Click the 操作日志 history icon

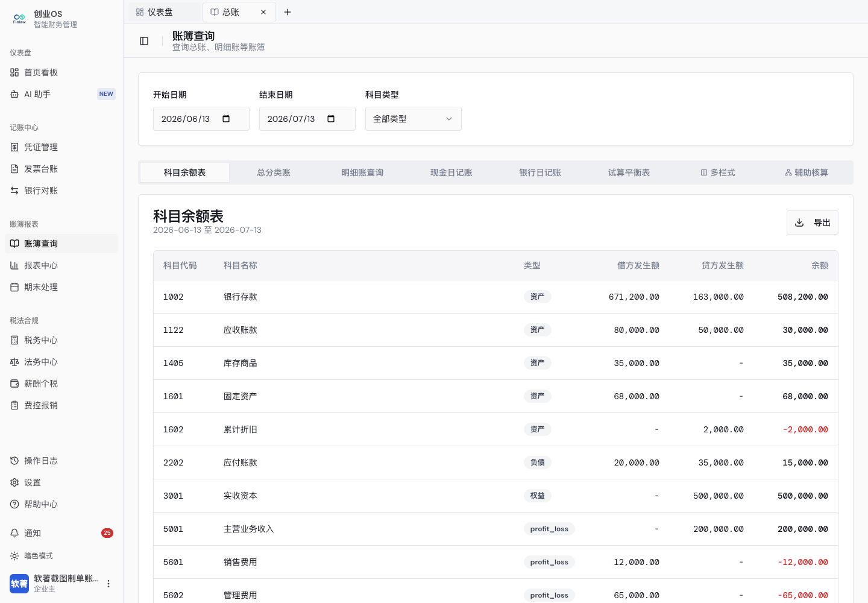point(14,461)
